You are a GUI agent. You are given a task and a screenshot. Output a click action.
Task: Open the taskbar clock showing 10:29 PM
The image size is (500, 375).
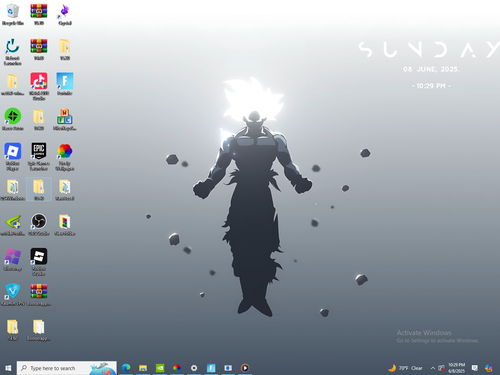[x=456, y=368]
